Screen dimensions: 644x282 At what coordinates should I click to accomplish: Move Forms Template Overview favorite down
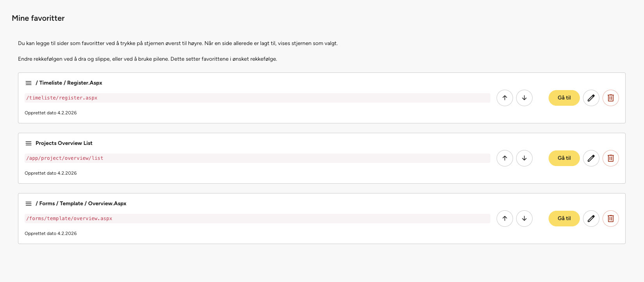point(524,219)
